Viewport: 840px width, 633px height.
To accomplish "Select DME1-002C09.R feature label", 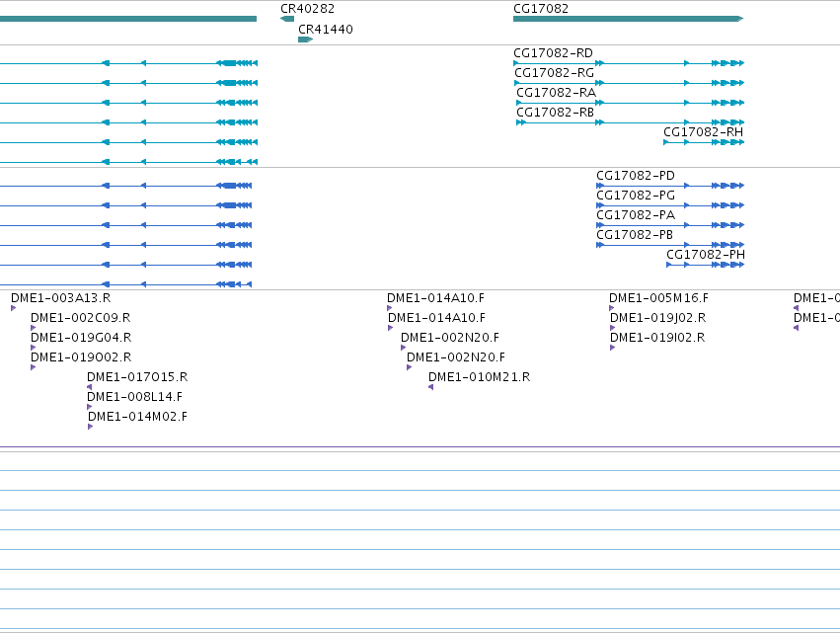I will [x=80, y=318].
